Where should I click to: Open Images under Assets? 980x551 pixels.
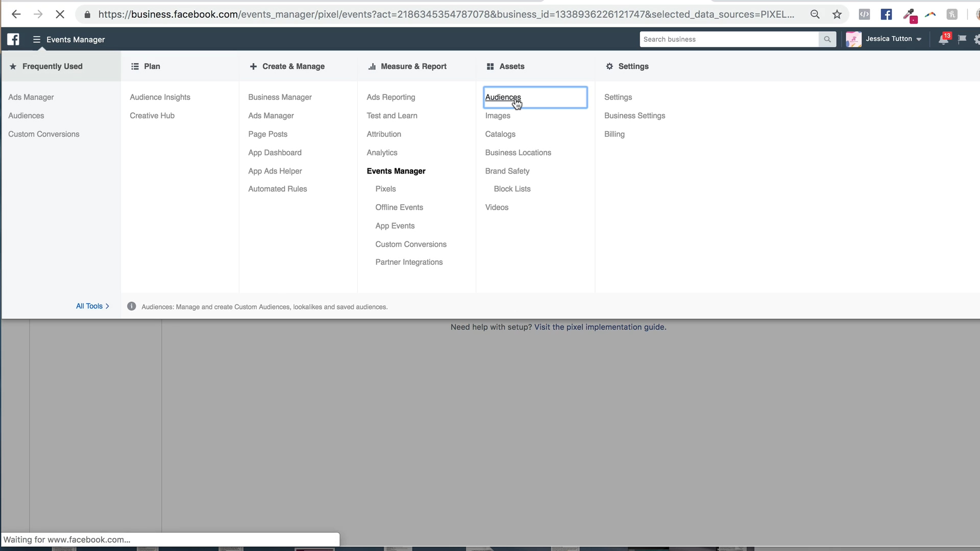[x=498, y=116]
